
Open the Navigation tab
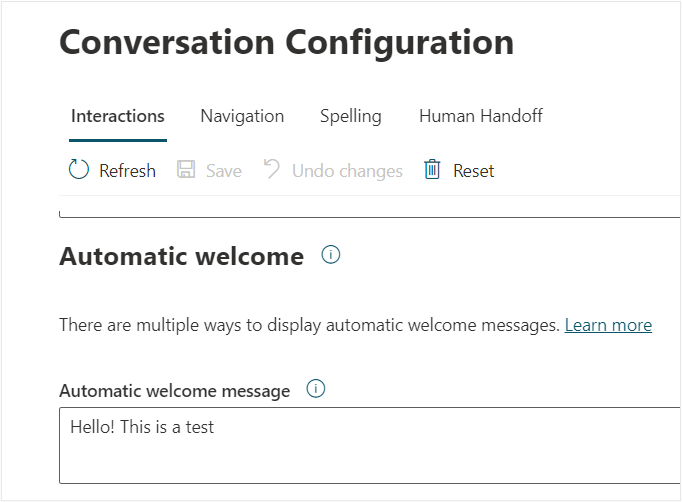(x=242, y=116)
